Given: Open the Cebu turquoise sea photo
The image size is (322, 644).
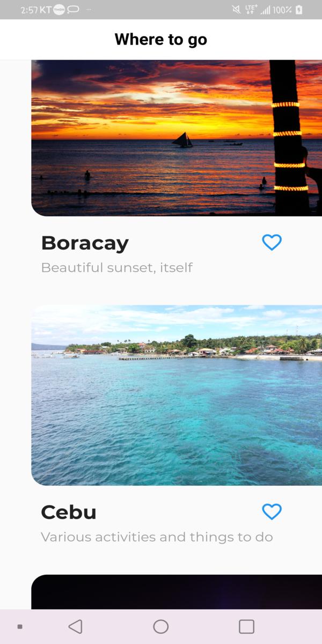Looking at the screenshot, I should click(177, 395).
